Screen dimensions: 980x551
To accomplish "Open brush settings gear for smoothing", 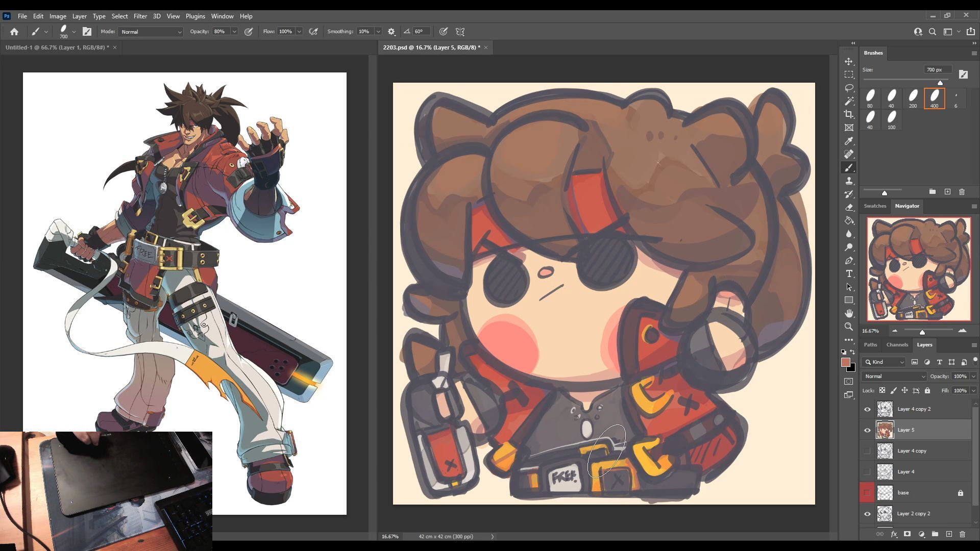I will click(391, 32).
